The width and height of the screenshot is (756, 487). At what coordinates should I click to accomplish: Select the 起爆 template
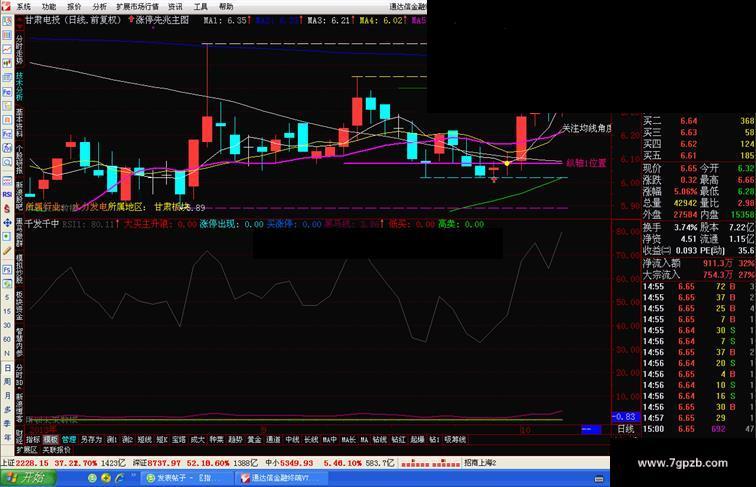click(417, 440)
